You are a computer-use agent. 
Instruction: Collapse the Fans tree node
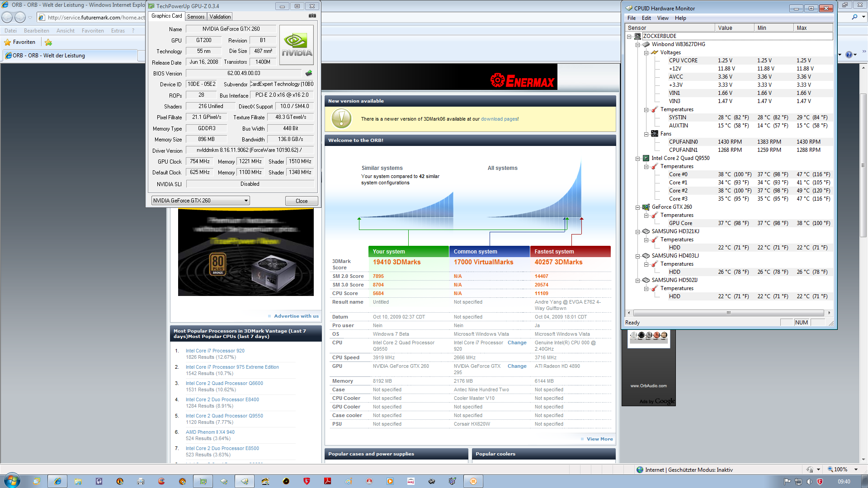pos(646,134)
